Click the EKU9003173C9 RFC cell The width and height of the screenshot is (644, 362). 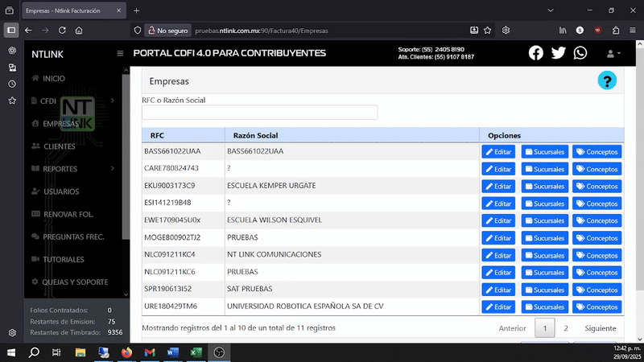click(x=184, y=186)
